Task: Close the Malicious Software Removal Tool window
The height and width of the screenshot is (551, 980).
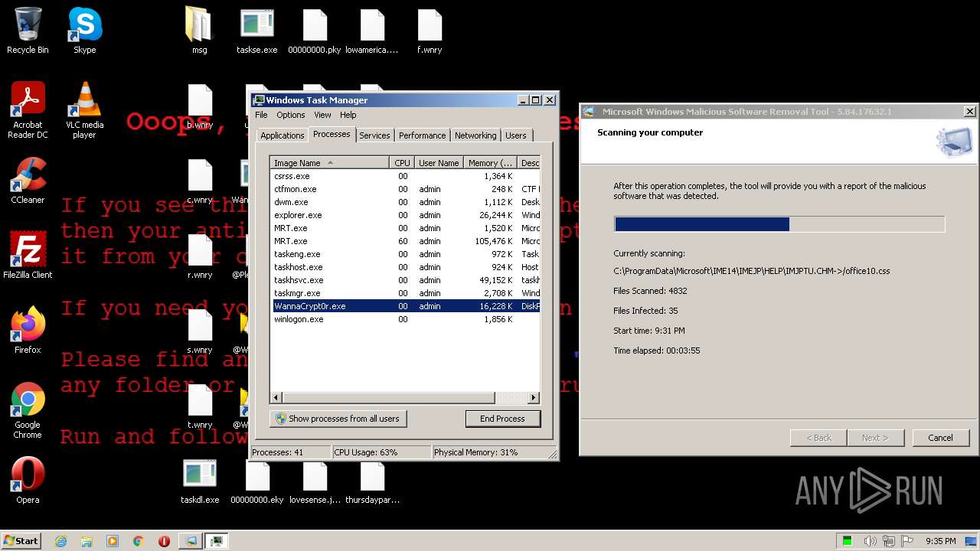Action: 969,112
